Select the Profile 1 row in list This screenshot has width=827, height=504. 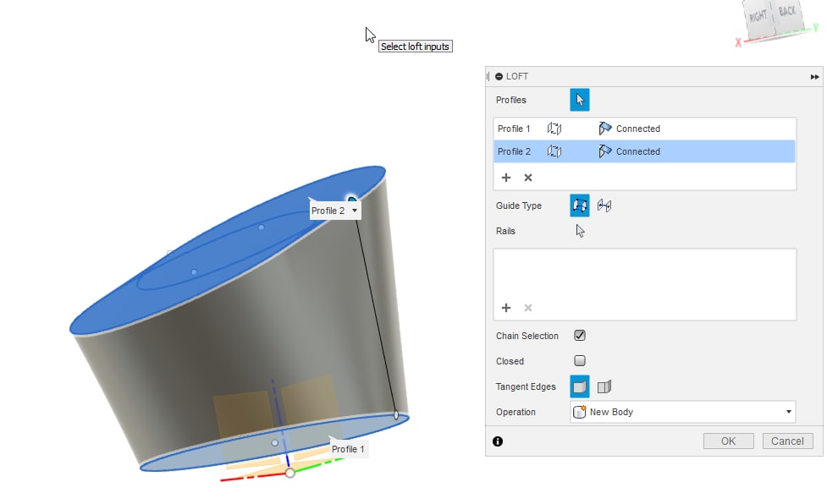[x=644, y=129]
